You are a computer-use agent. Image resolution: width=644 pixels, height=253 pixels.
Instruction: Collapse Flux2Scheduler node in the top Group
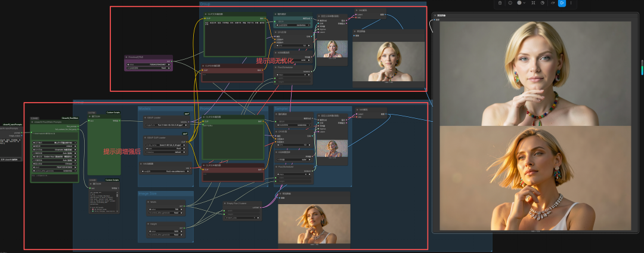pyautogui.click(x=276, y=67)
